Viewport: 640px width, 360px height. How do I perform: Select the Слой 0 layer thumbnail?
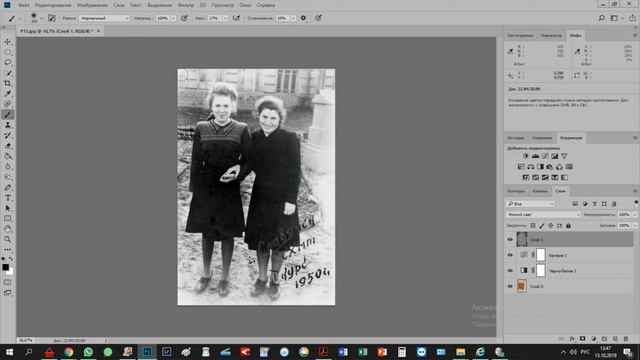(x=522, y=286)
